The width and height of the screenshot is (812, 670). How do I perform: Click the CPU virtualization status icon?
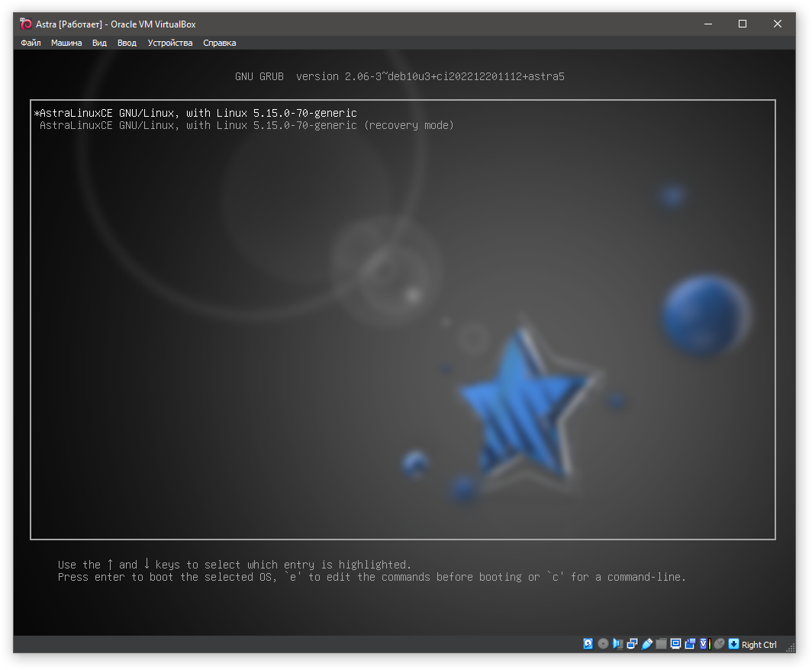tap(705, 643)
